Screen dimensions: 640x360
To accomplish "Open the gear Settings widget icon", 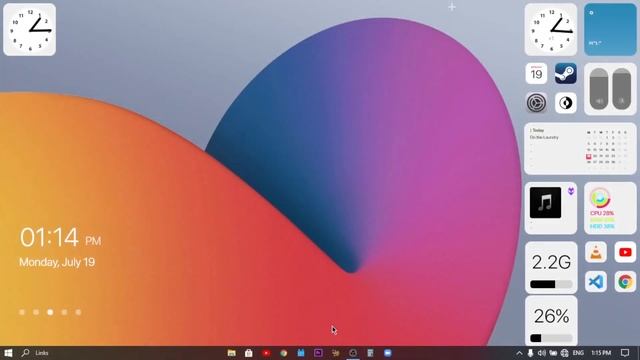I will pos(536,102).
